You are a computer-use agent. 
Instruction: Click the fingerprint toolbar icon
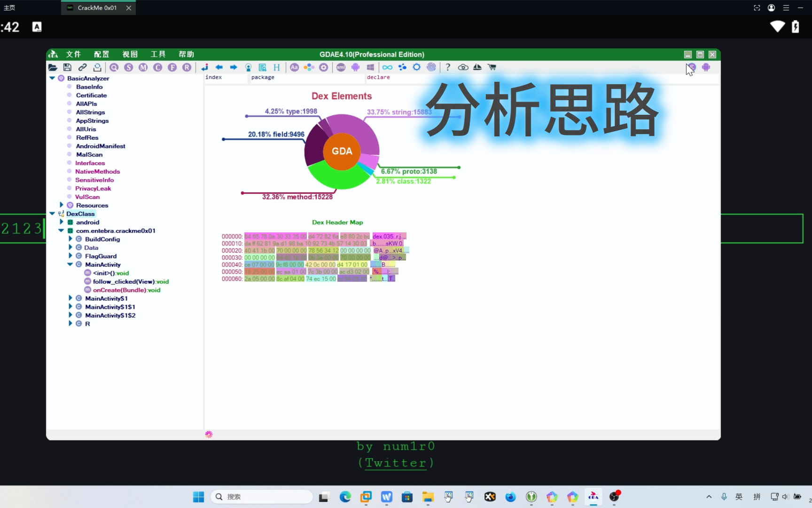[x=431, y=67]
